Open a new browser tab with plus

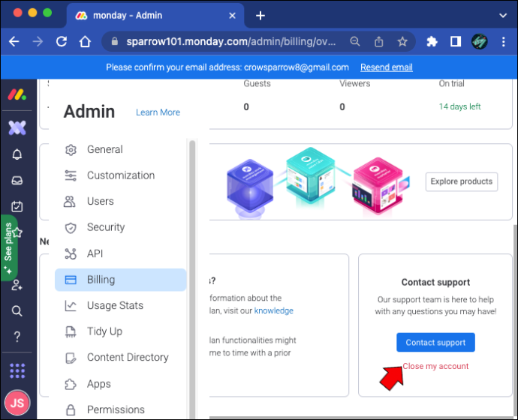[261, 16]
